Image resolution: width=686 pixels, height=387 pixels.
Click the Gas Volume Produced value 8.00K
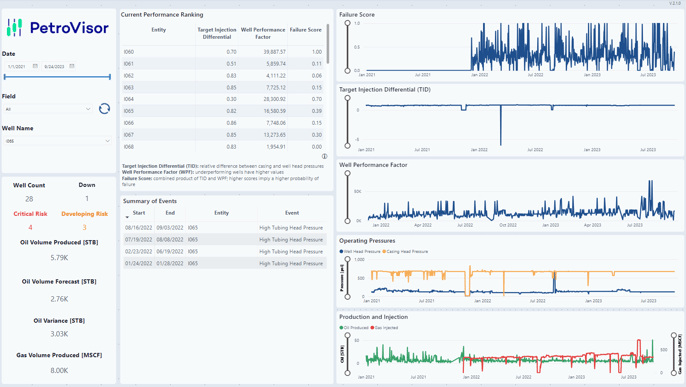click(59, 370)
